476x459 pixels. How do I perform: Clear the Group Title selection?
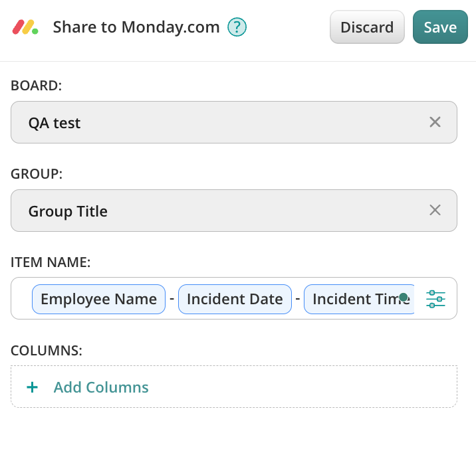[435, 211]
